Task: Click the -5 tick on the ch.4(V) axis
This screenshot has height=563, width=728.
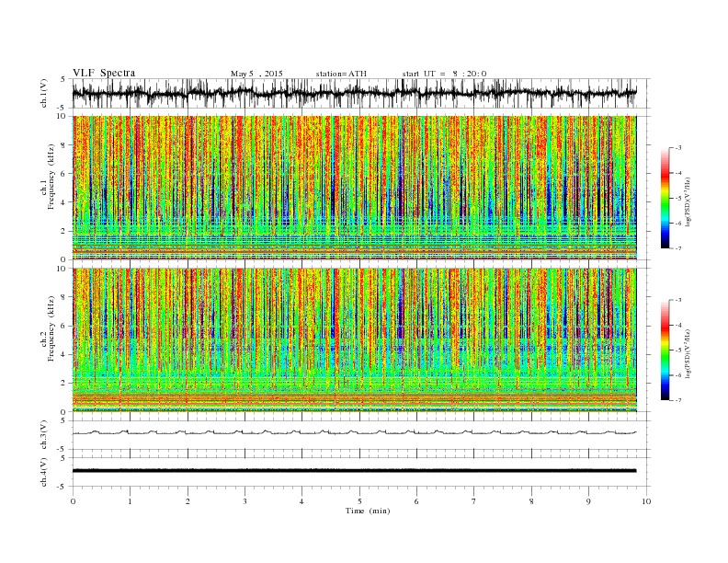Action: [x=63, y=487]
